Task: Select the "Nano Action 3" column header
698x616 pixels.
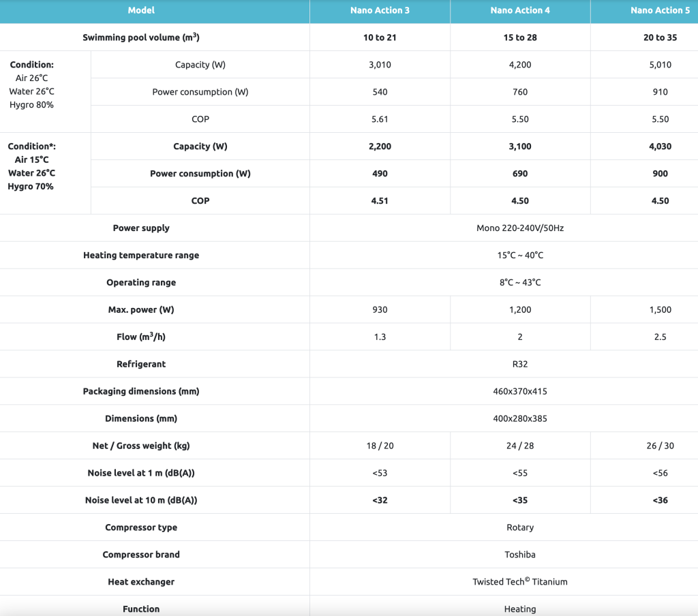Action: 380,10
